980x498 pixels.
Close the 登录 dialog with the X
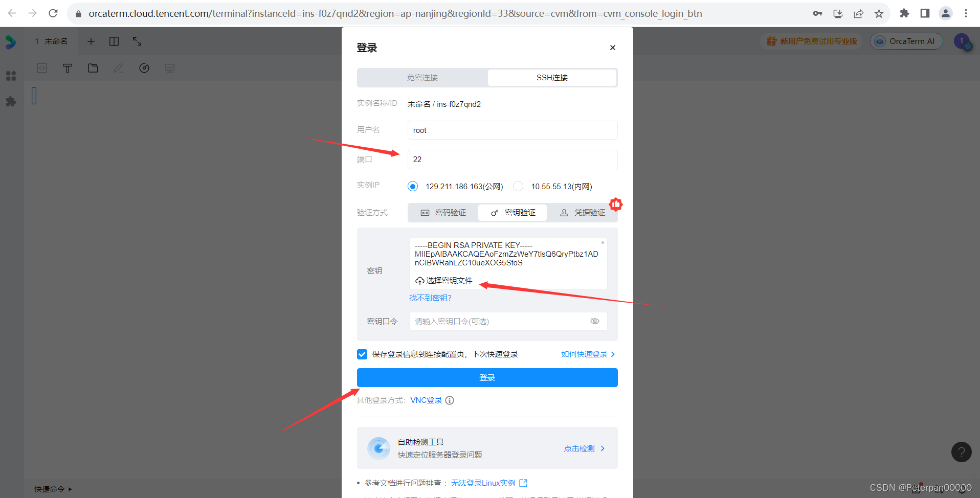click(x=612, y=48)
